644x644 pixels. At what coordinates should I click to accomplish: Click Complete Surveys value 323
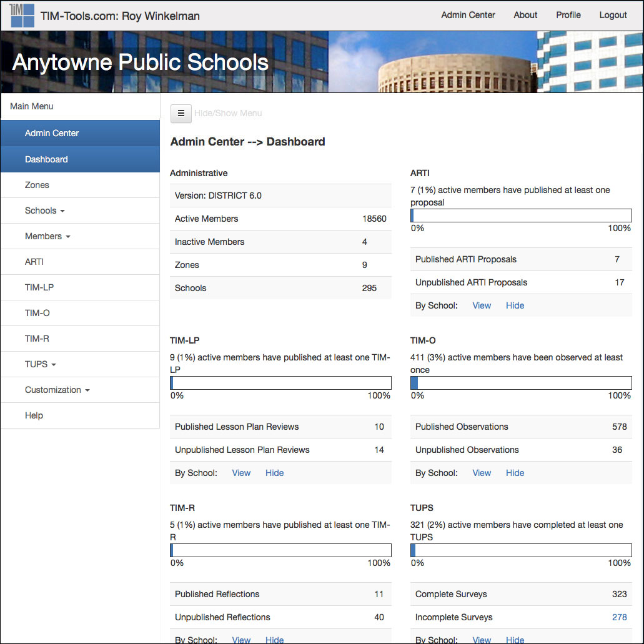[619, 594]
